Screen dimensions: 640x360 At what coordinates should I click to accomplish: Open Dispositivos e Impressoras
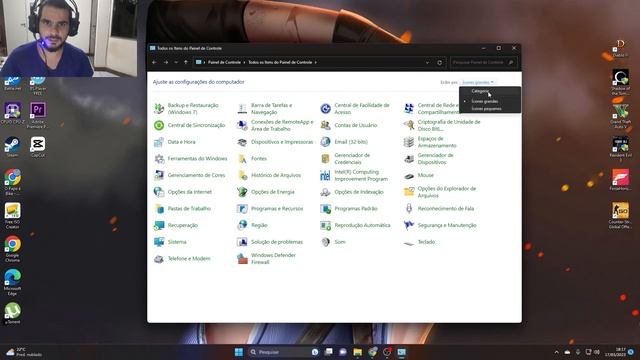[x=275, y=142]
